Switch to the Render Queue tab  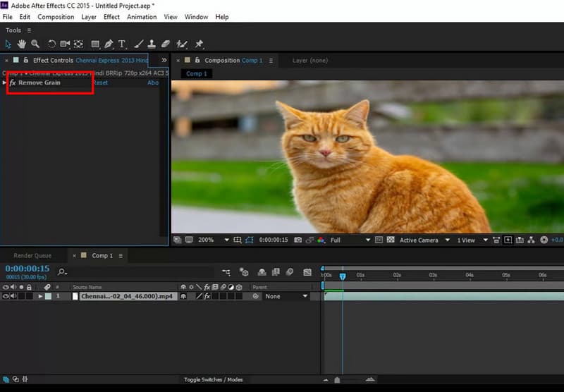pos(32,256)
